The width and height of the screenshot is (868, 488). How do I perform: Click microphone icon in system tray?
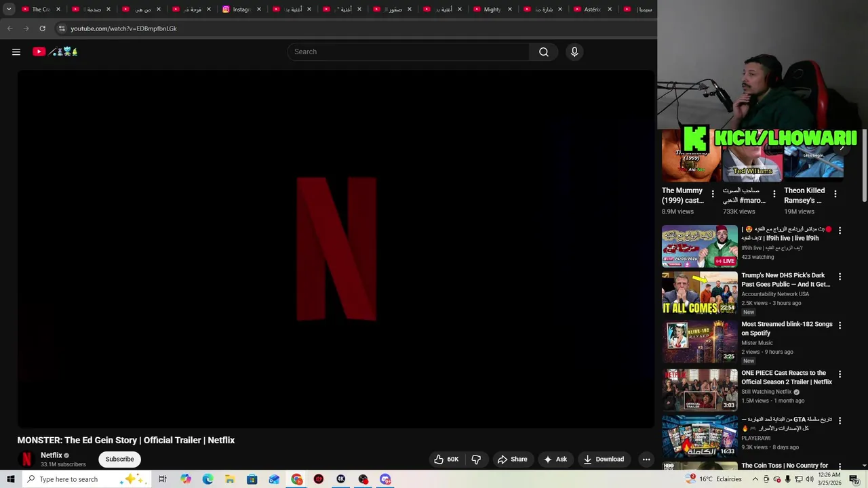(x=787, y=479)
